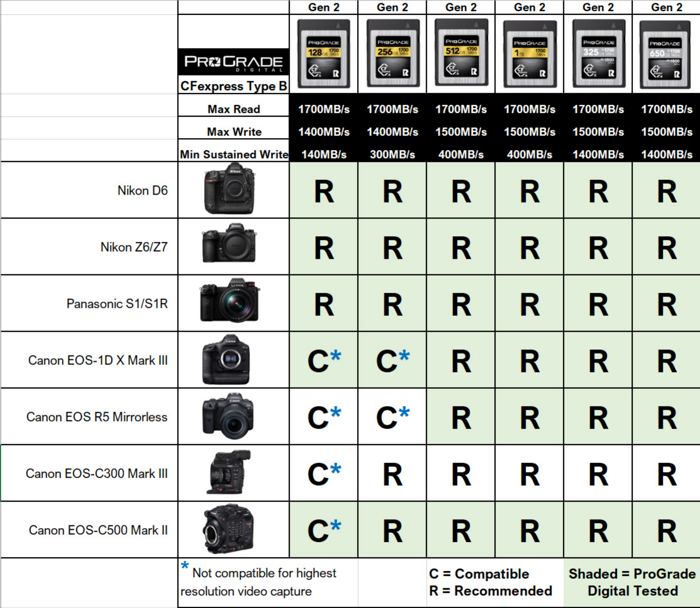Image resolution: width=700 pixels, height=608 pixels.
Task: Click the Nikon Z6/Z7 camera picture
Action: tap(229, 243)
